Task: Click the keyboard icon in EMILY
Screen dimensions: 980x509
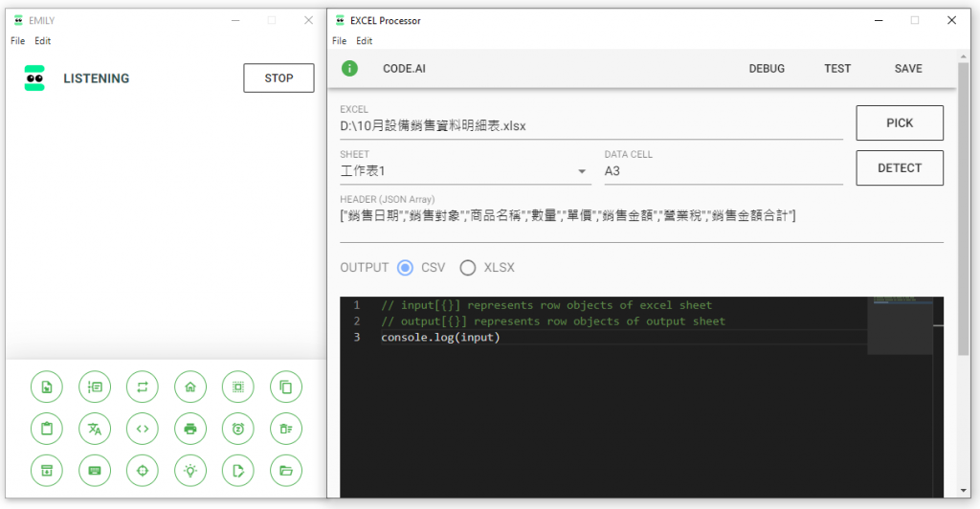Action: coord(95,471)
